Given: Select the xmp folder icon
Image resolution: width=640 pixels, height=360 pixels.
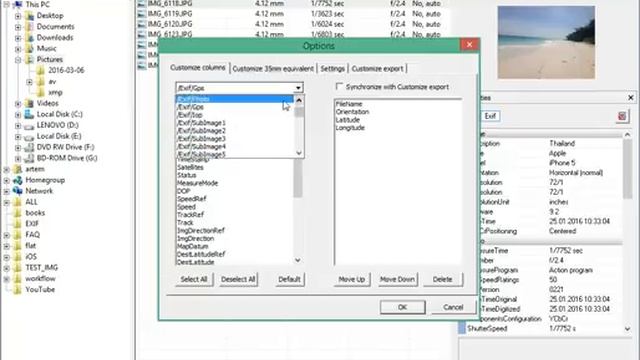Looking at the screenshot, I should coord(41,92).
